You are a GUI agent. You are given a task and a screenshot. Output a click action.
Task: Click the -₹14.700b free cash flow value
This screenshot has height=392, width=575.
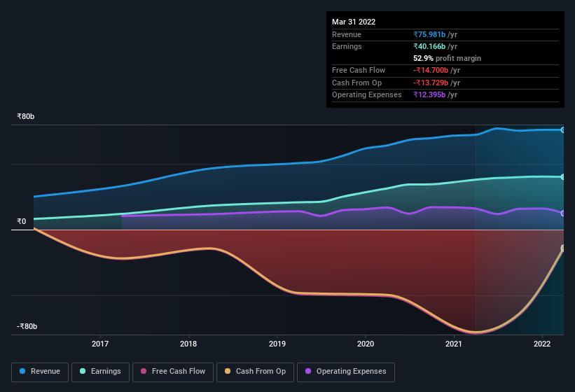click(x=431, y=70)
